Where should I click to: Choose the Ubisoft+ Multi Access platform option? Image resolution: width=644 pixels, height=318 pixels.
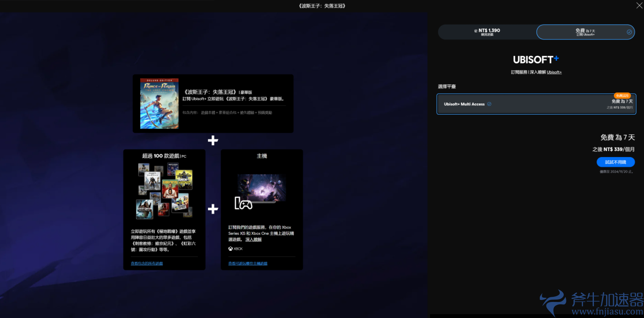(x=536, y=104)
